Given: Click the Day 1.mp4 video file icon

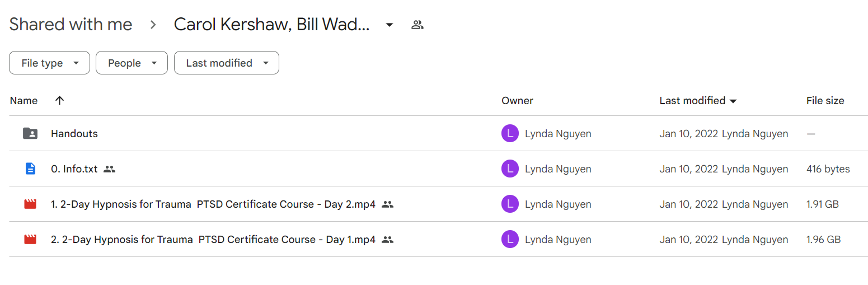Looking at the screenshot, I should [x=30, y=240].
